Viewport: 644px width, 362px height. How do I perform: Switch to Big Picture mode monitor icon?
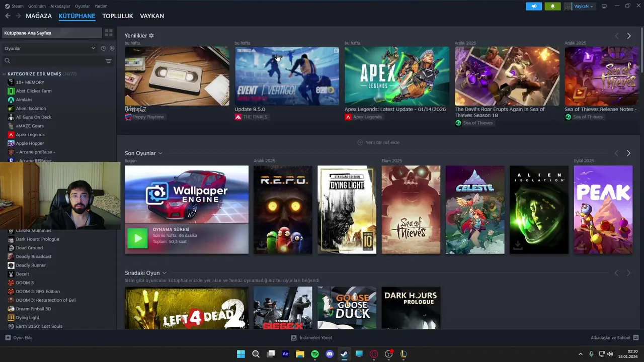click(604, 6)
